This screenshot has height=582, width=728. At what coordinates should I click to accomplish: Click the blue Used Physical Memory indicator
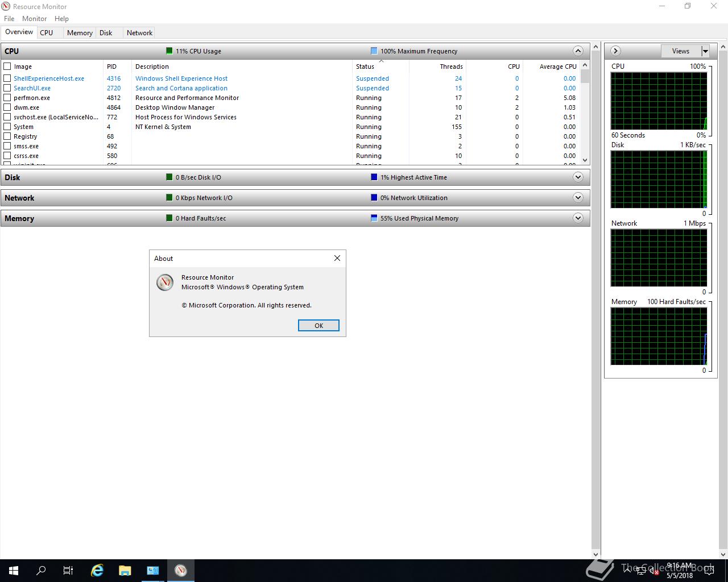click(374, 218)
